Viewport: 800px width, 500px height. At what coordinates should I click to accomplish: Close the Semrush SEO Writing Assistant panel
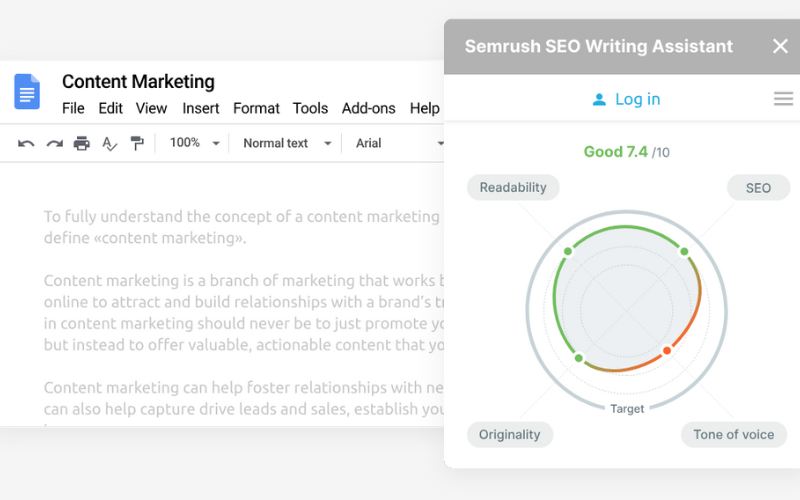pos(780,46)
